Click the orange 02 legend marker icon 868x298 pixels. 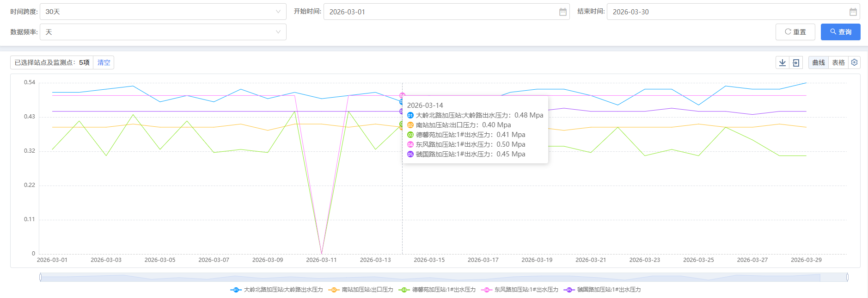point(334,290)
